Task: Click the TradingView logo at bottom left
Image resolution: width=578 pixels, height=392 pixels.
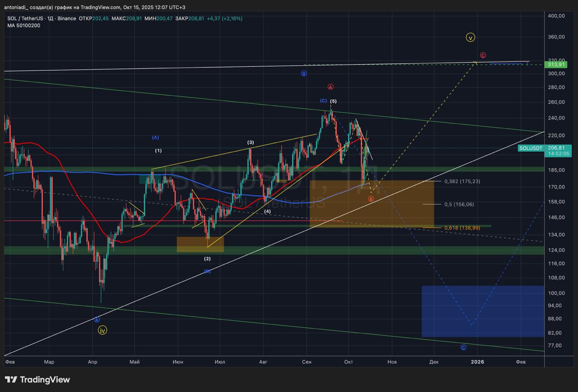Action: tap(37, 379)
